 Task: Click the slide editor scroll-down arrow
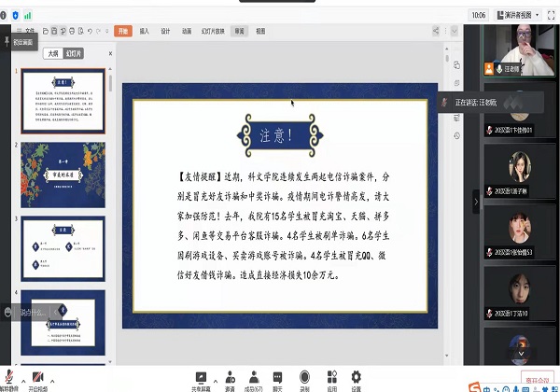pyautogui.click(x=446, y=356)
